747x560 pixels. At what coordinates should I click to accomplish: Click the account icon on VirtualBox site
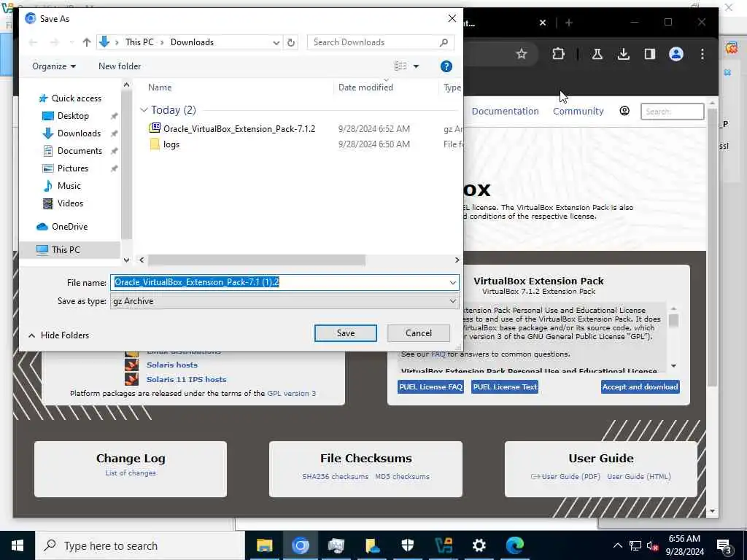click(624, 111)
